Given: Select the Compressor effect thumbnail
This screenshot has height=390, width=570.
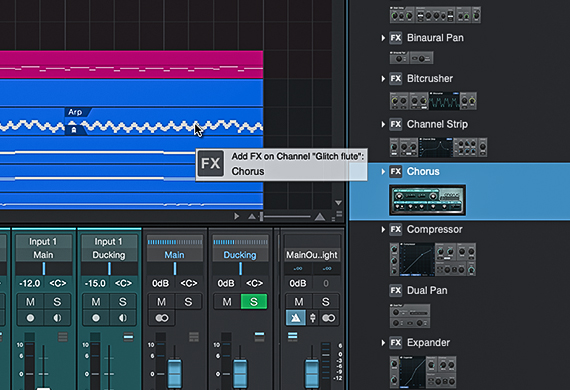Looking at the screenshot, I should tap(433, 260).
